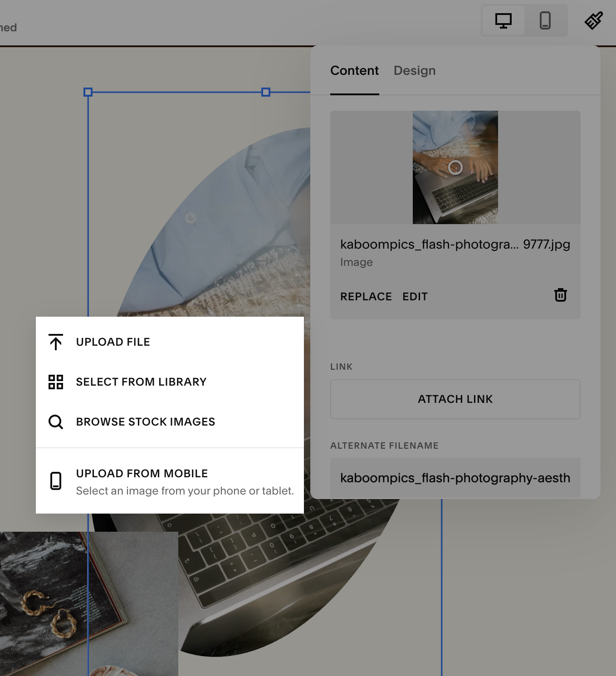
Task: Switch to the Design tab
Action: tap(415, 71)
